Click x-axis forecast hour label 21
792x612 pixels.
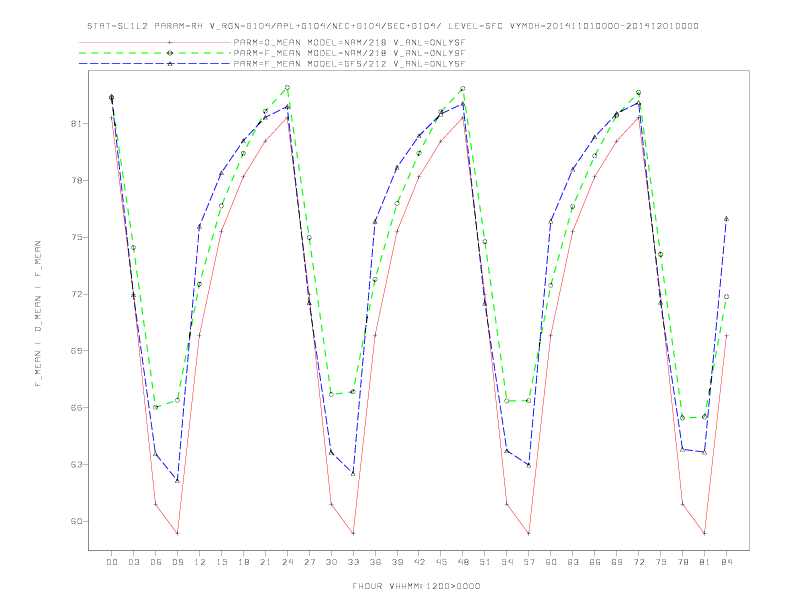click(265, 562)
